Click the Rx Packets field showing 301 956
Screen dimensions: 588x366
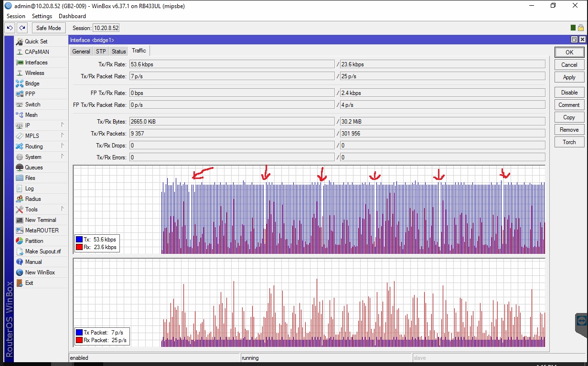tap(442, 133)
